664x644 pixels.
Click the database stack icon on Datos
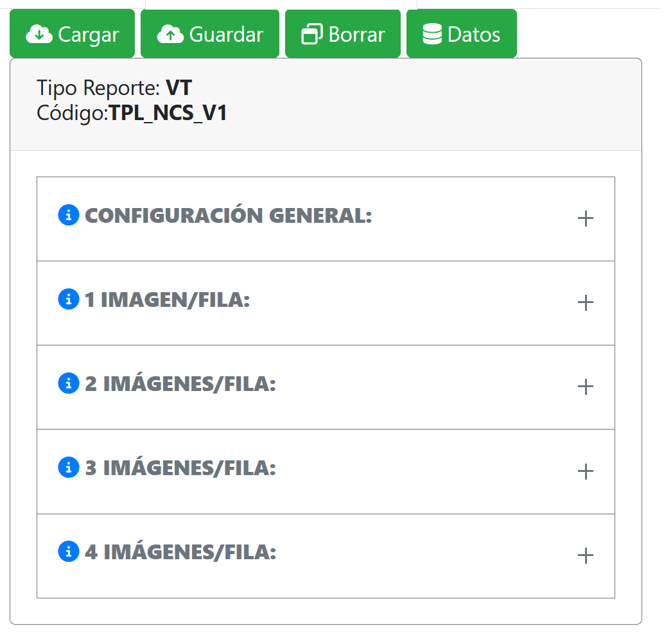pyautogui.click(x=432, y=34)
